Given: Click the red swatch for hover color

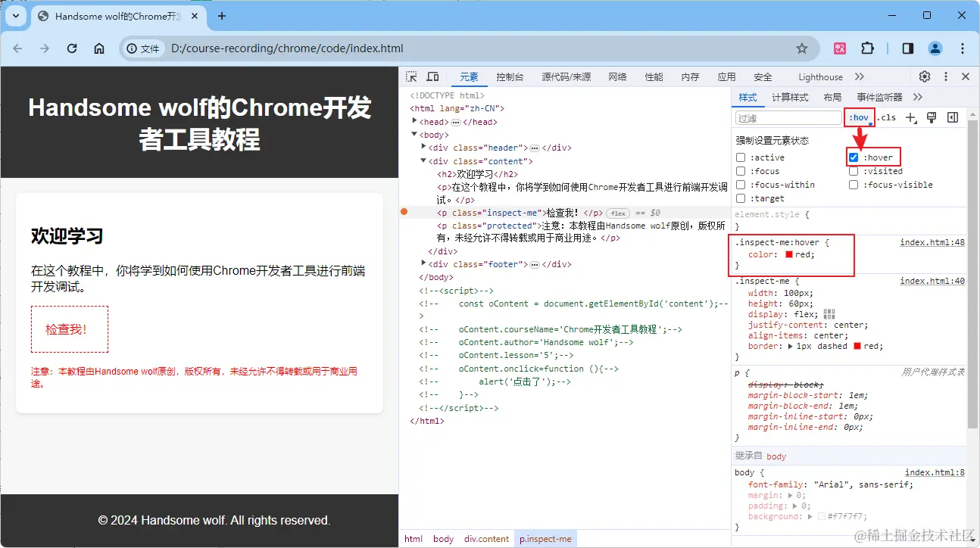Looking at the screenshot, I should point(789,255).
